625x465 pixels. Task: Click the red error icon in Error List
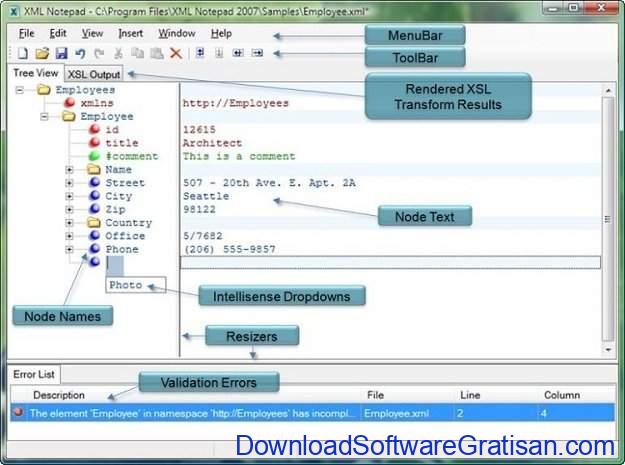pos(18,412)
